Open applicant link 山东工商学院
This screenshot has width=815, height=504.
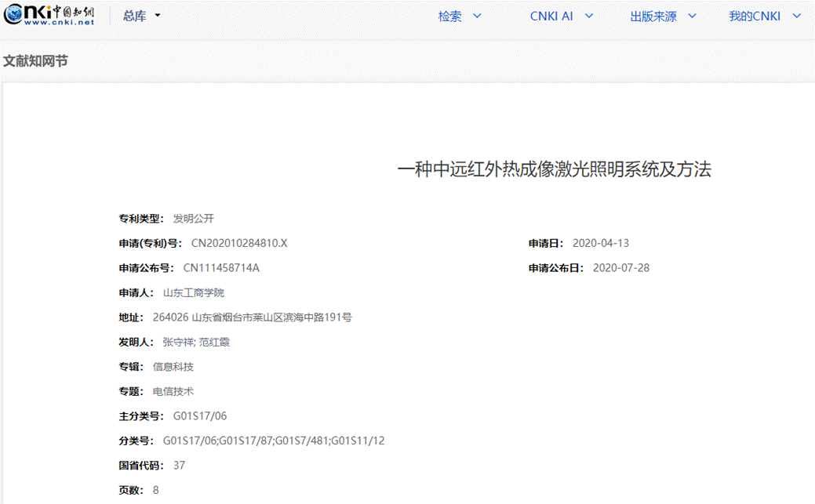193,293
